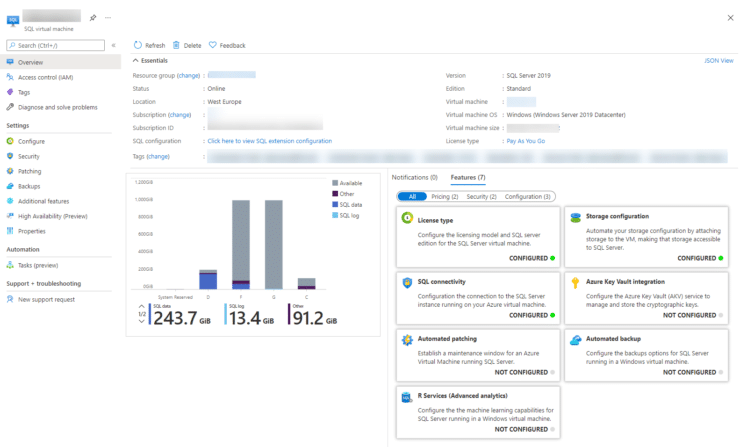
Task: Filter features by Pricing (2)
Action: 445,196
